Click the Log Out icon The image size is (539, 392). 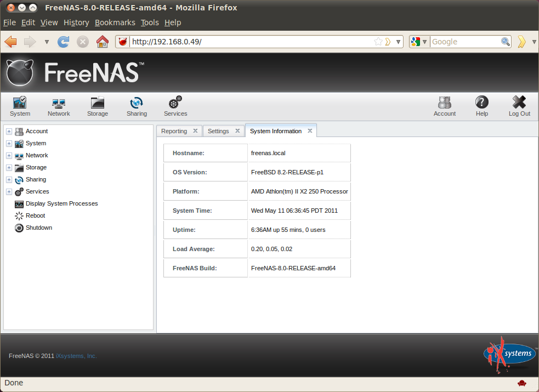pyautogui.click(x=519, y=102)
